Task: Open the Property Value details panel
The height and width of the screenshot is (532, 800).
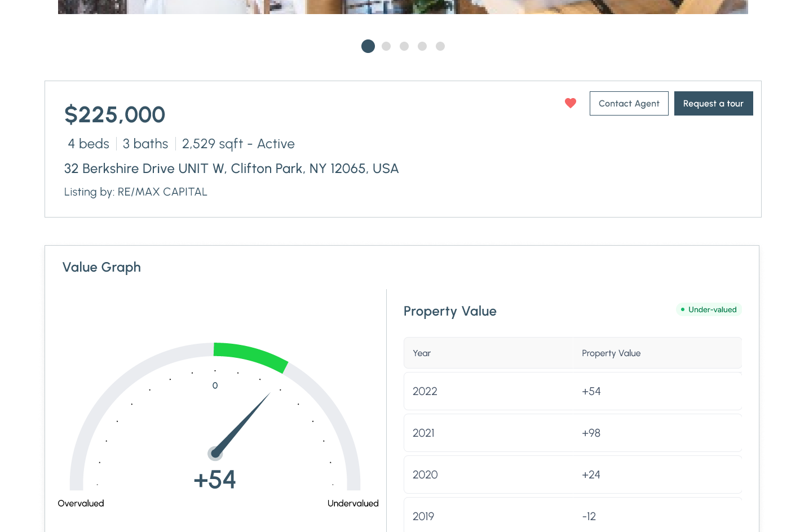Action: [x=450, y=311]
